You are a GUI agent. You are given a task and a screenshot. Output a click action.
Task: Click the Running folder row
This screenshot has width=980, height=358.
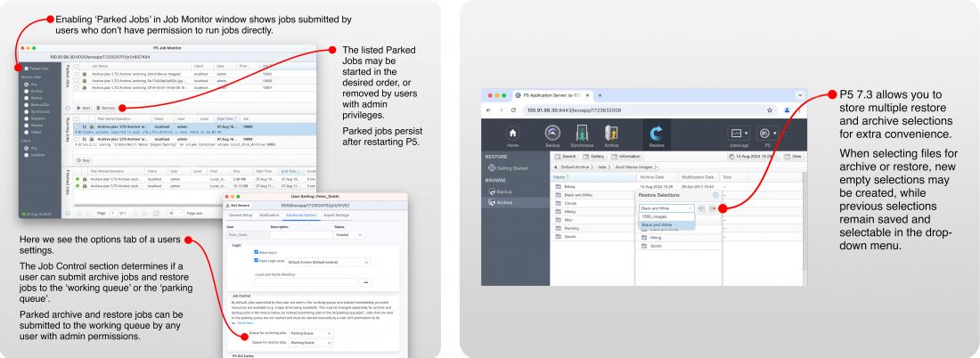click(x=592, y=229)
